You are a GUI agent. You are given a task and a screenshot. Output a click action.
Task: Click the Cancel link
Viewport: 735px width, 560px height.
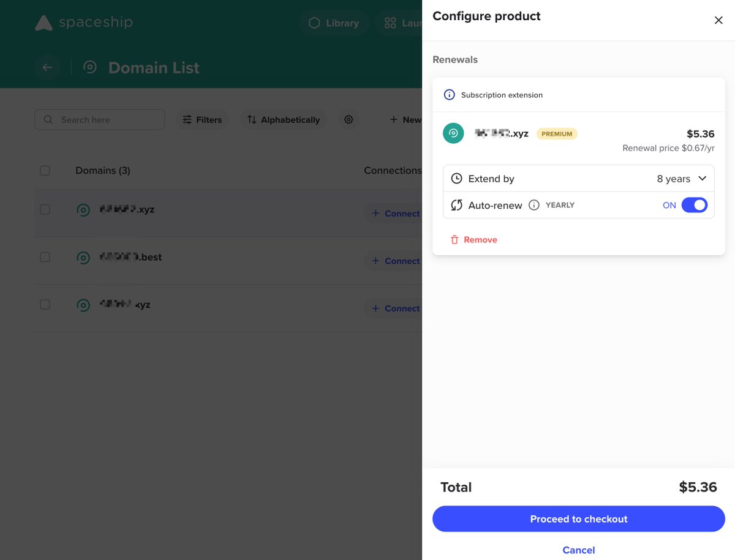(x=579, y=550)
